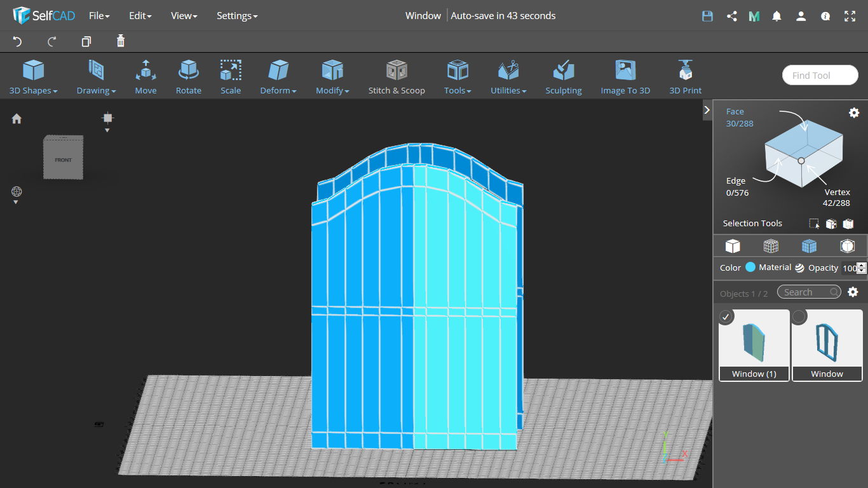Open camera options dropdown arrow in viewport
868x488 pixels.
[107, 130]
